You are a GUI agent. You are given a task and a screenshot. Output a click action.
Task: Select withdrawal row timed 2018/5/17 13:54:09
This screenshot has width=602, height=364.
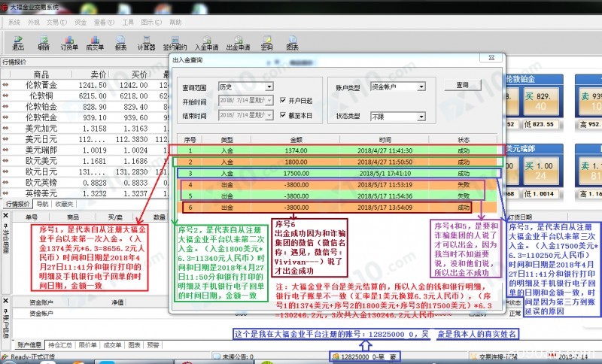pyautogui.click(x=337, y=208)
